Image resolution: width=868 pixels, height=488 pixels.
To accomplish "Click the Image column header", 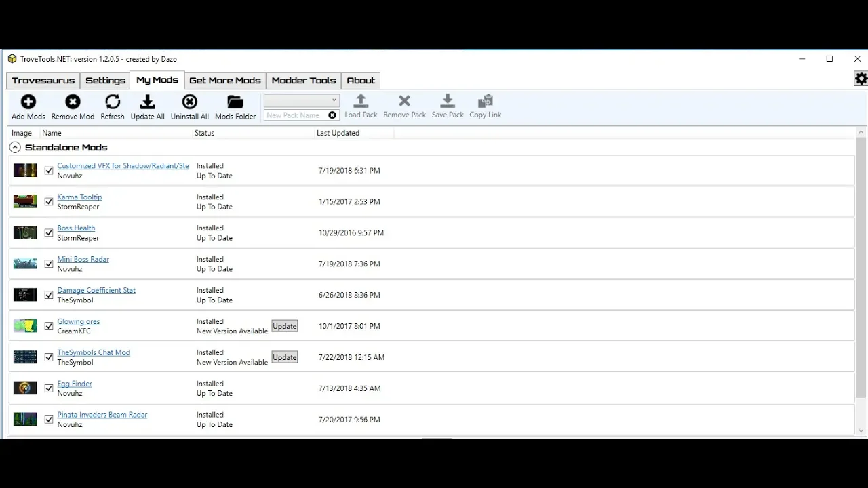I will click(x=23, y=133).
